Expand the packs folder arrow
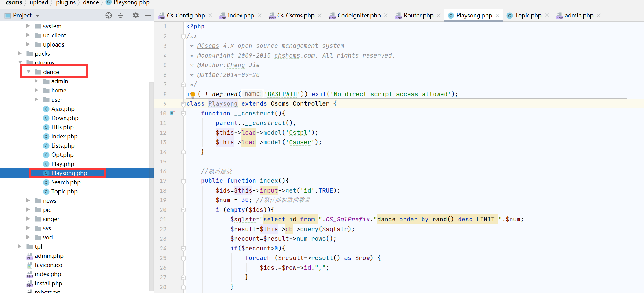 pyautogui.click(x=20, y=54)
